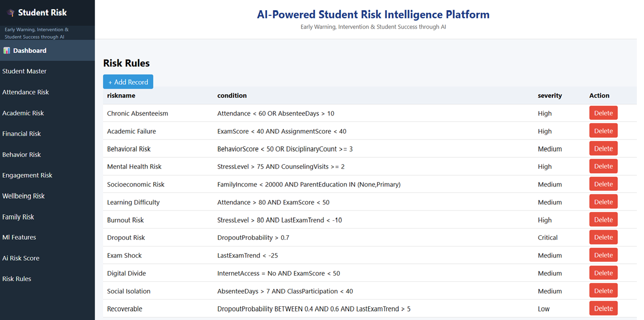This screenshot has height=320, width=644.
Task: Open the Financial Risk section
Action: pyautogui.click(x=22, y=133)
